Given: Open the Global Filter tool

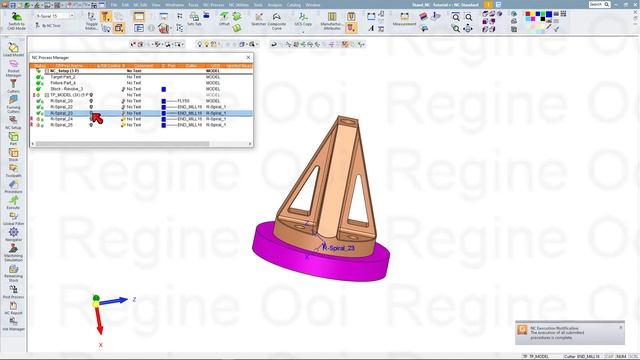Looking at the screenshot, I should point(13,218).
